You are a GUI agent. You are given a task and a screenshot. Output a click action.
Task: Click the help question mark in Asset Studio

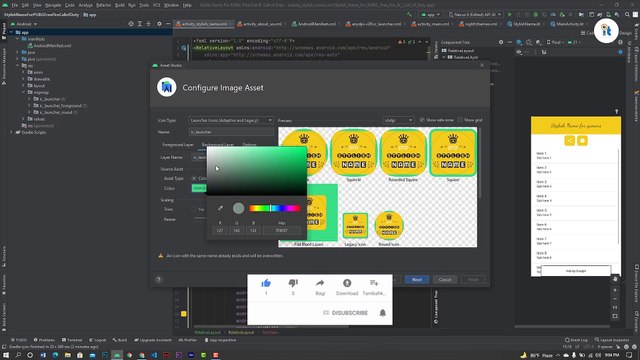(159, 280)
